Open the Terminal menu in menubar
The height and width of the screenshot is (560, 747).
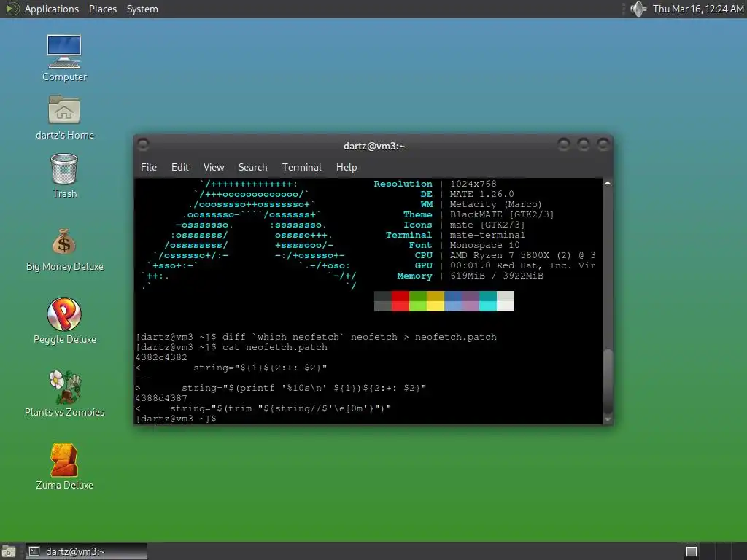pyautogui.click(x=301, y=167)
